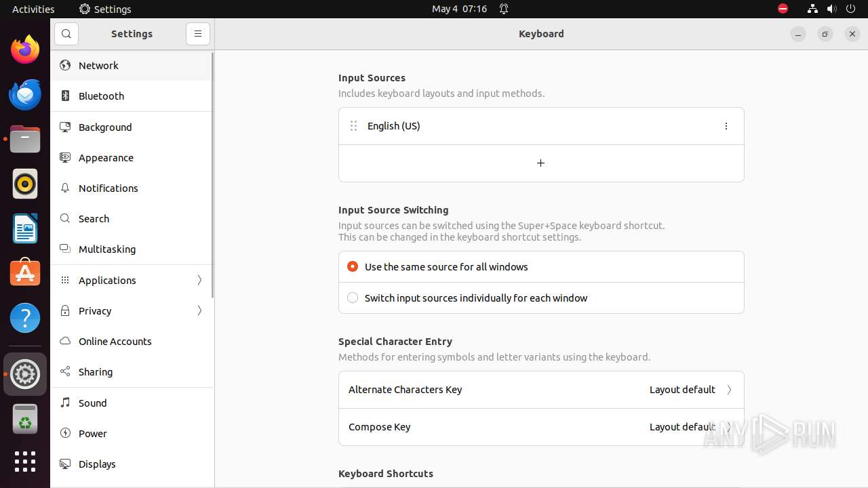Add an input source with plus button

pyautogui.click(x=540, y=163)
